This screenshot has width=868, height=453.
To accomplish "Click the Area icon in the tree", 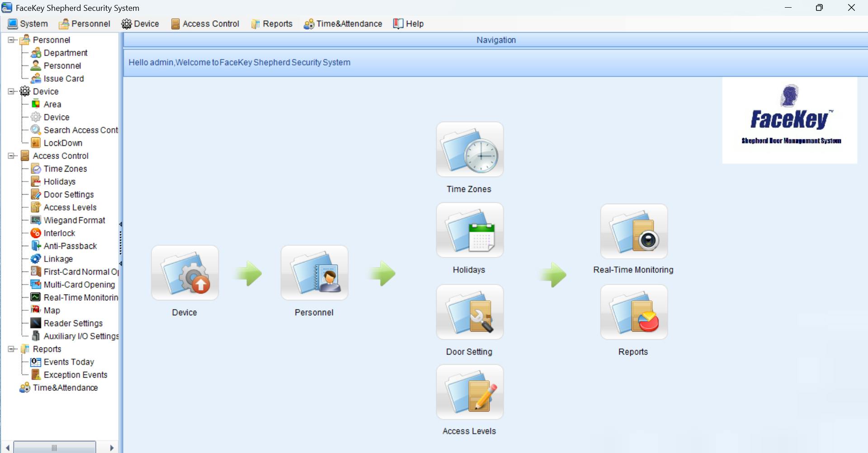I will pos(36,104).
